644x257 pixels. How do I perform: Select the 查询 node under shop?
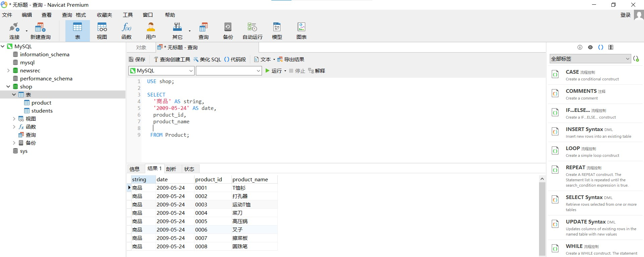click(31, 135)
